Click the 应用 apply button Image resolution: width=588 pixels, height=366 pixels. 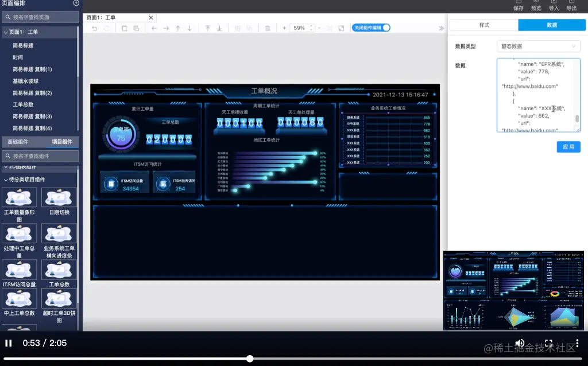point(568,147)
